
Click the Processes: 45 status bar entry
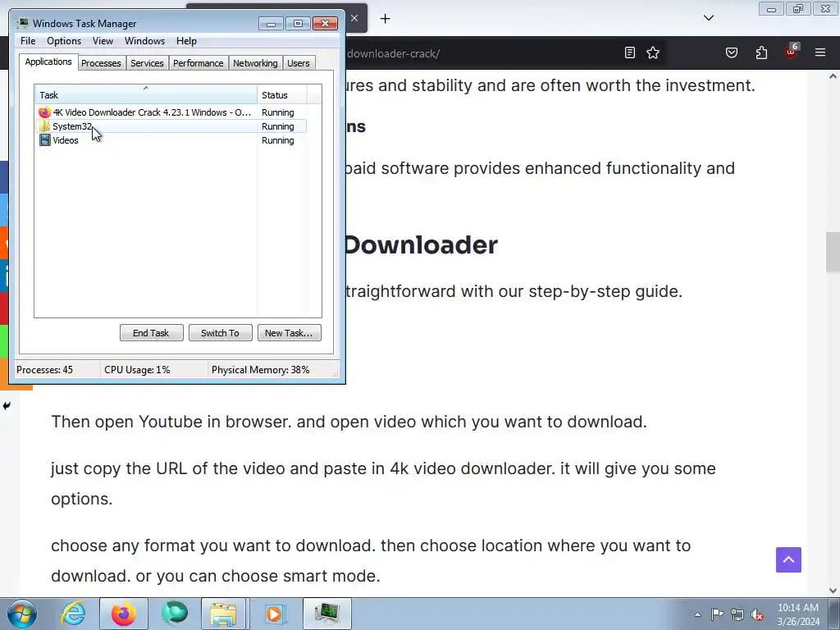44,370
